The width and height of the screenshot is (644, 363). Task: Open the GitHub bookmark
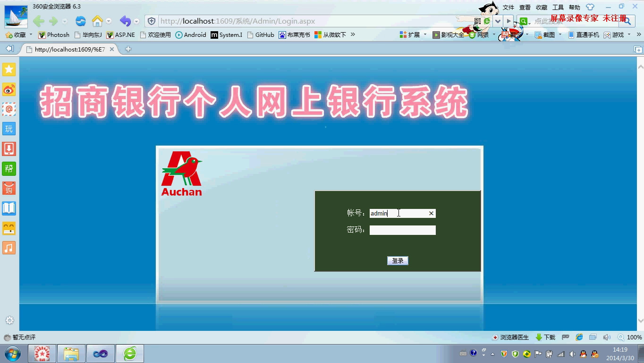pyautogui.click(x=261, y=35)
